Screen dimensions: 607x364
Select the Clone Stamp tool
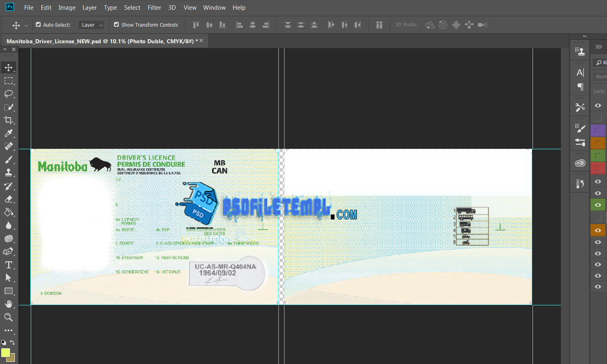point(9,173)
